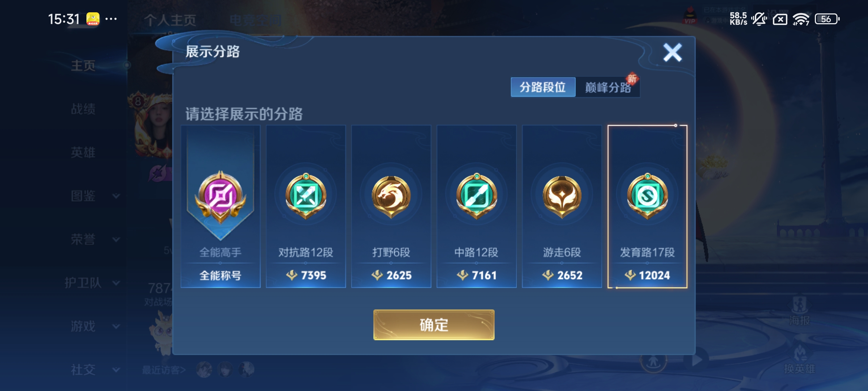868x391 pixels.
Task: Tap the Wi-Fi status icon
Action: coord(801,19)
